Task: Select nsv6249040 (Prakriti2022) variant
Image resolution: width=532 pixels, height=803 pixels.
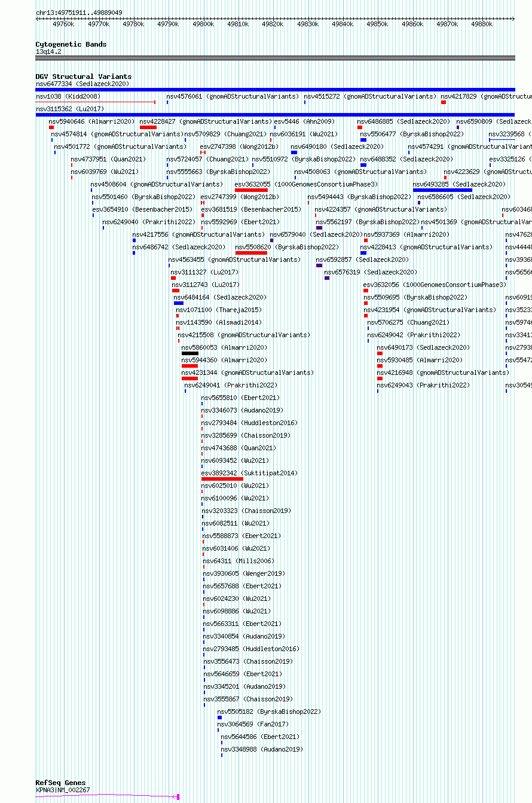Action: pyautogui.click(x=149, y=222)
